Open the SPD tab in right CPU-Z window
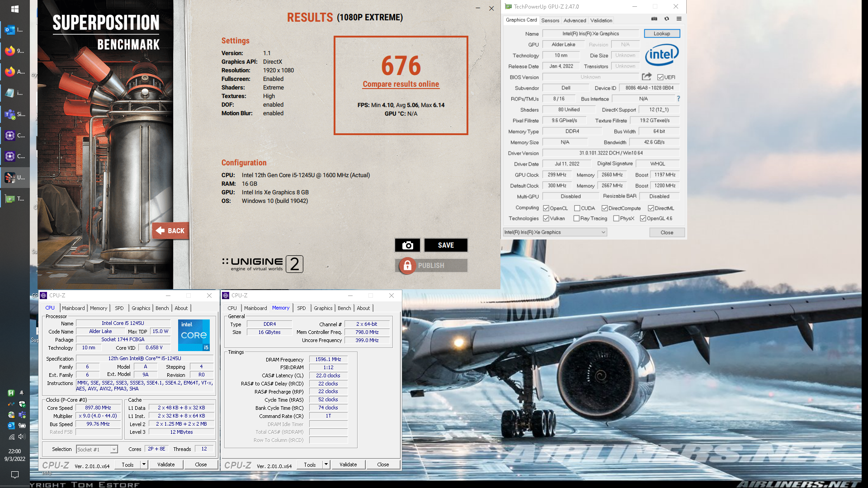The width and height of the screenshot is (868, 488). click(x=302, y=308)
